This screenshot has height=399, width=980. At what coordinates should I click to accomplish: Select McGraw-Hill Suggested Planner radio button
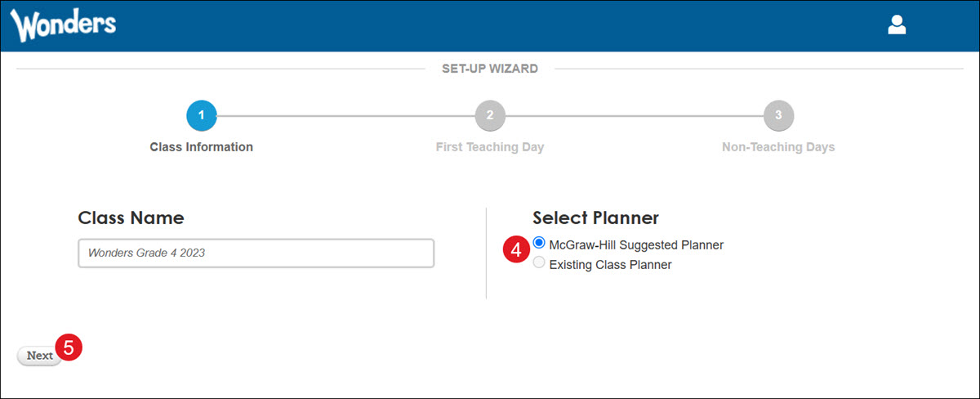coord(539,244)
